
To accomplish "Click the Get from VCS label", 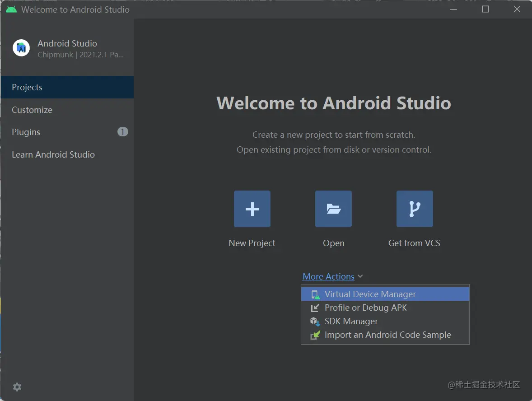I will point(414,243).
